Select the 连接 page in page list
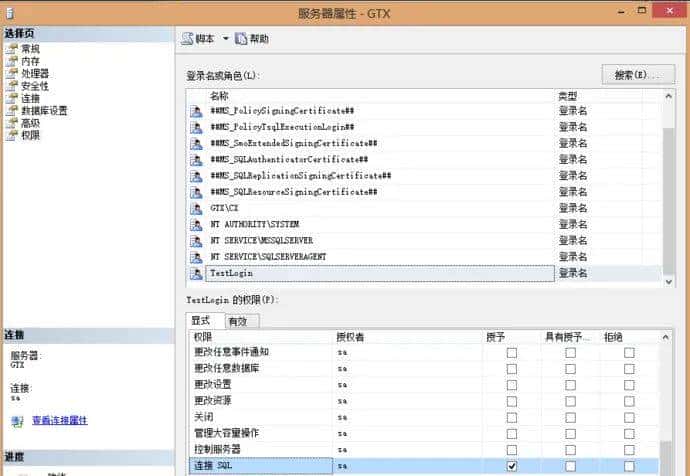The width and height of the screenshot is (690, 476). click(x=30, y=98)
